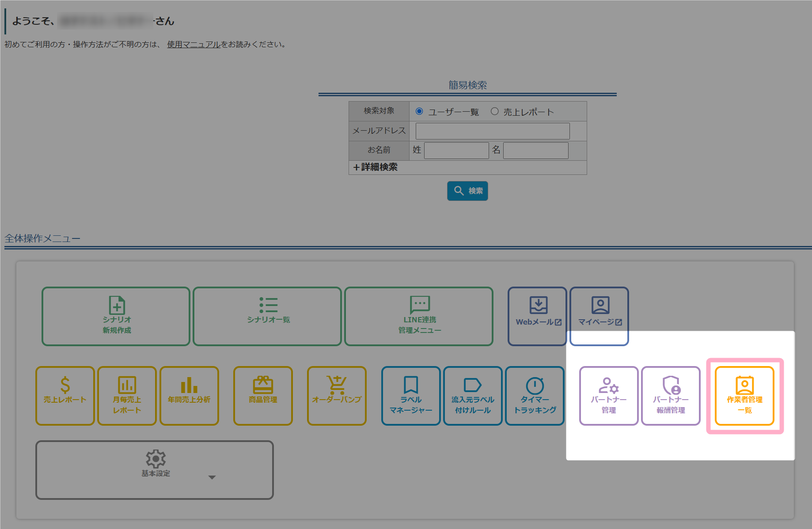Click the 検索 search button
This screenshot has height=529, width=812.
(x=467, y=191)
